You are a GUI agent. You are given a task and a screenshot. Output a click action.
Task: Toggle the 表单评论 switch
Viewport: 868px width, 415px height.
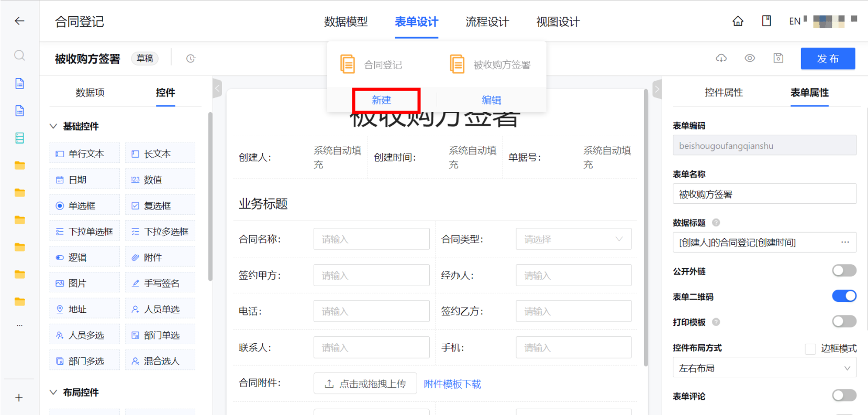click(x=844, y=395)
